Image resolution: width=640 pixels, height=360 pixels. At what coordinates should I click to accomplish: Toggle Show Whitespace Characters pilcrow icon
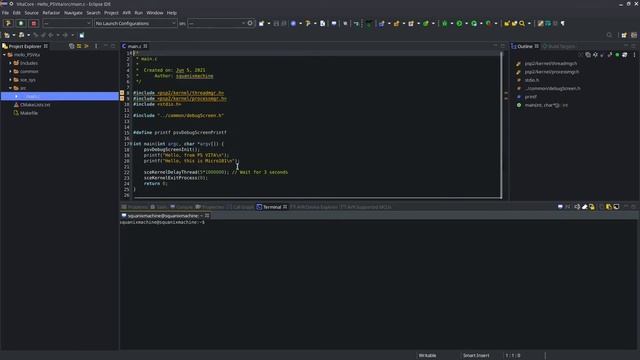point(563,23)
